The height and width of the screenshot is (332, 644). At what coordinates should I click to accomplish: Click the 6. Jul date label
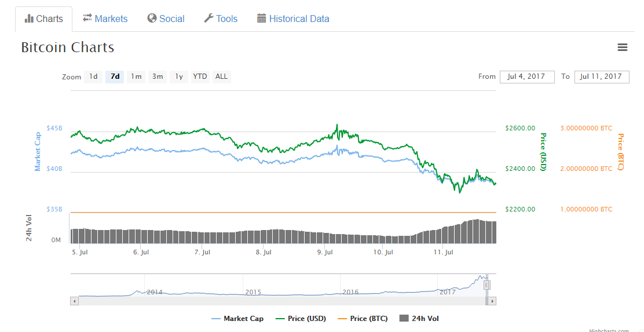(141, 252)
